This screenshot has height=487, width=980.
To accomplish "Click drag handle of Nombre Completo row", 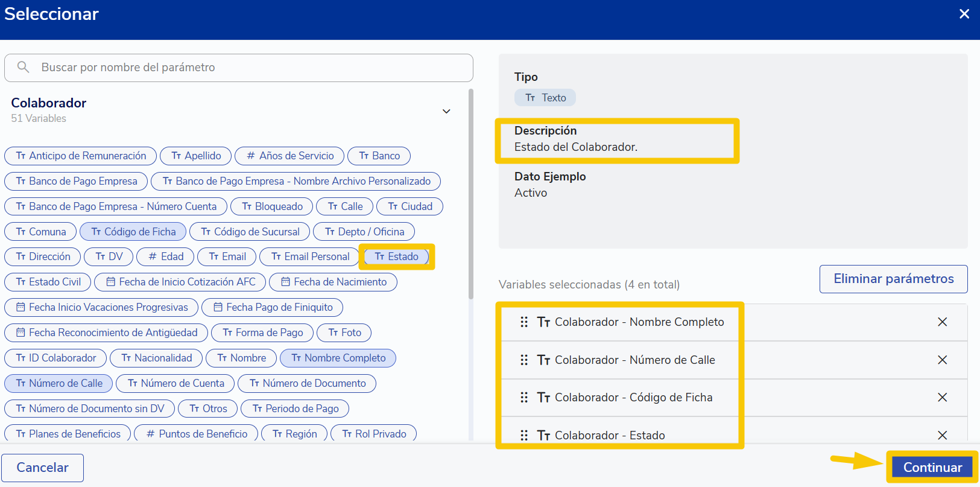I will (524, 322).
